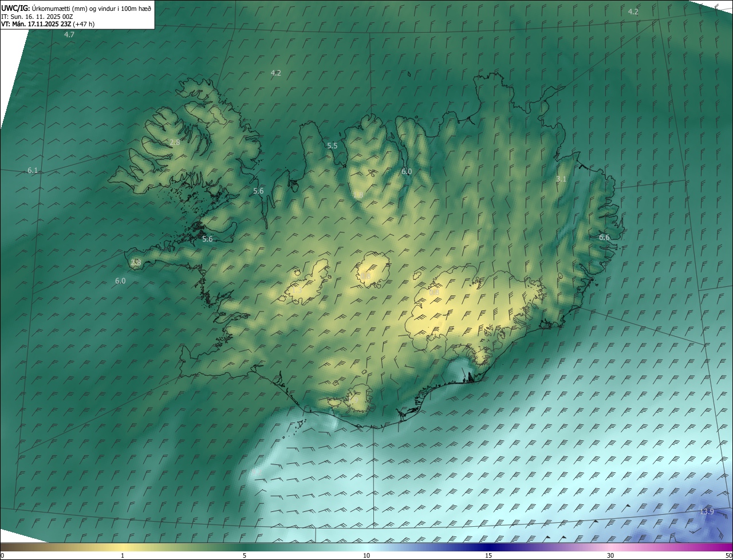The height and width of the screenshot is (560, 733).
Task: Click the 2.8 value at Snæfellsnes peninsula tip
Action: [136, 263]
